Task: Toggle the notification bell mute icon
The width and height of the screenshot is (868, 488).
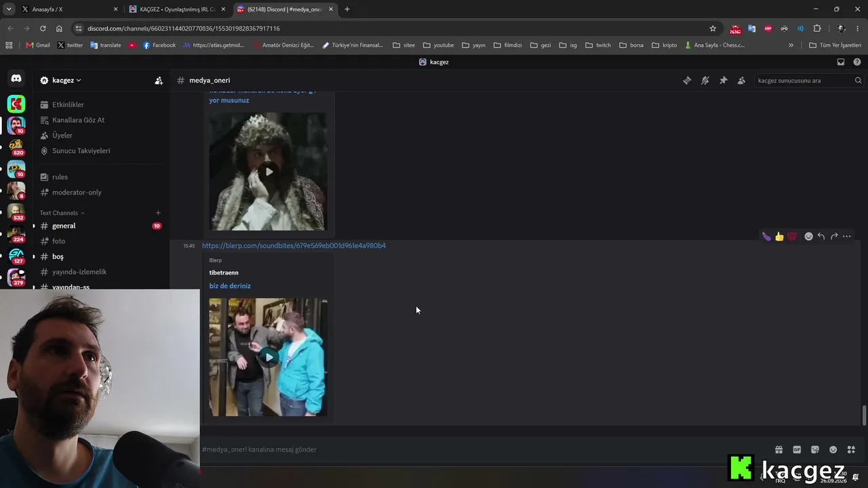Action: point(705,80)
